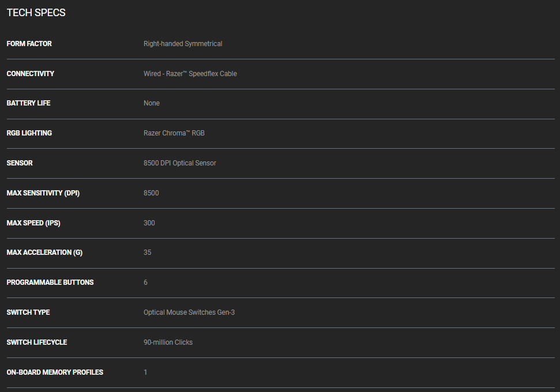Click the TECH SPECS heading
Viewport: 560px width, 392px height.
pyautogui.click(x=36, y=13)
